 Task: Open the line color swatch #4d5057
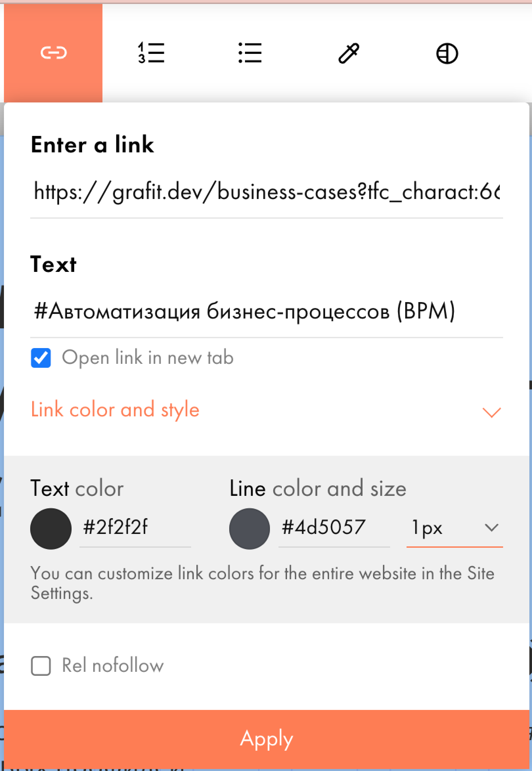pos(249,528)
